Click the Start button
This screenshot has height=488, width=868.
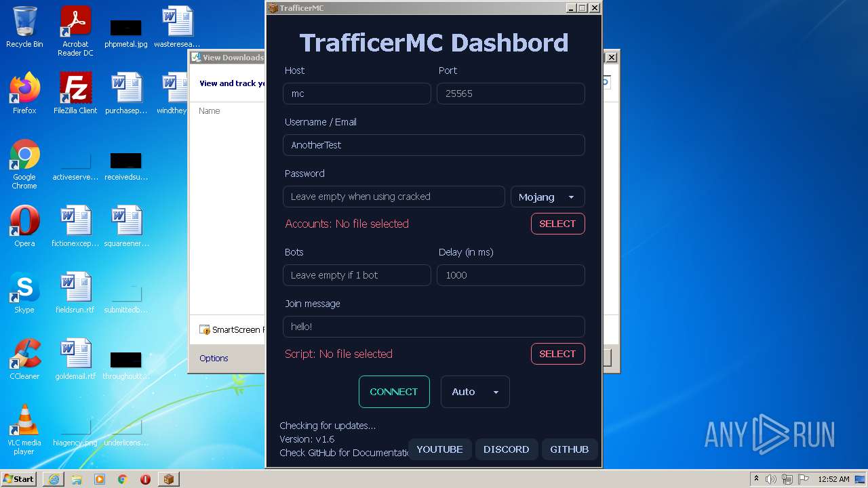click(18, 479)
